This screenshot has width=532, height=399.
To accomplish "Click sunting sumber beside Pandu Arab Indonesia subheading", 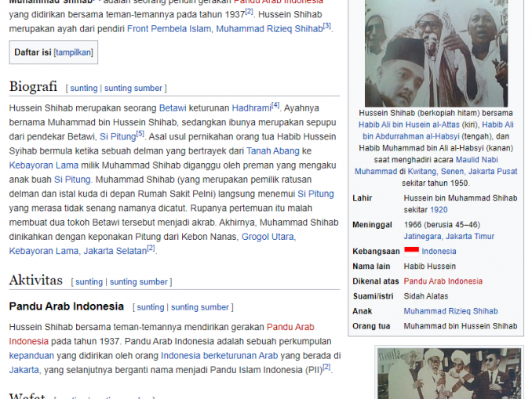I will [x=200, y=307].
